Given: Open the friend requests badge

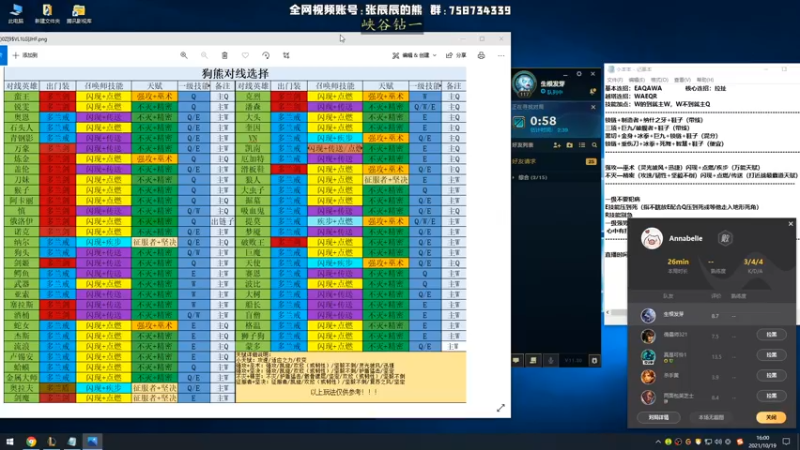Looking at the screenshot, I should 591,161.
